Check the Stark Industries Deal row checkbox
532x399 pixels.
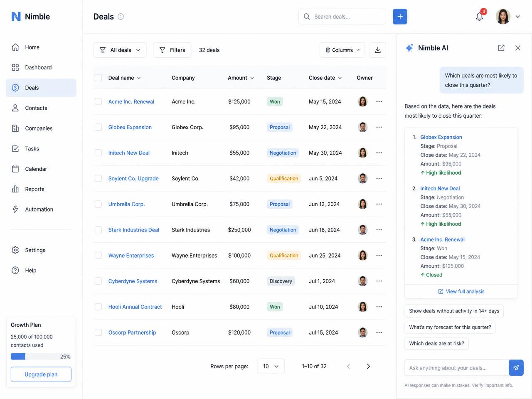(x=98, y=230)
